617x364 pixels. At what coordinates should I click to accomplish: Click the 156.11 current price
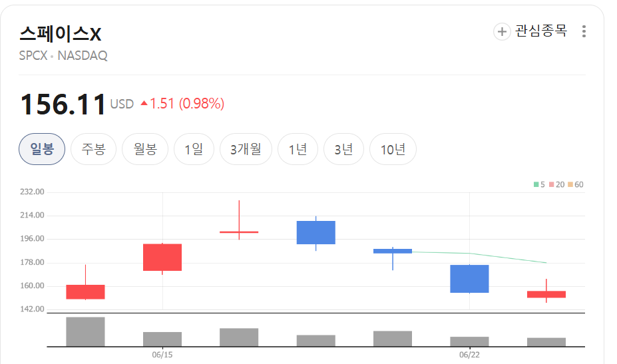click(63, 104)
